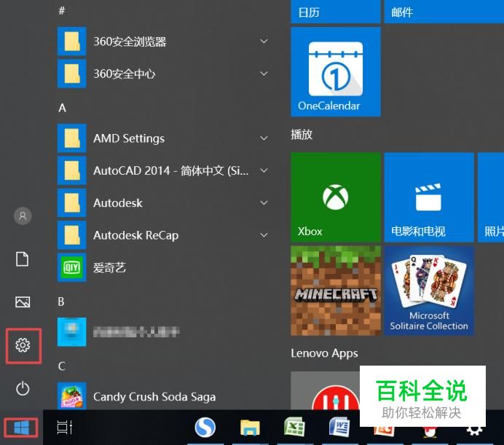Open the OneCalendar tile

pos(336,71)
